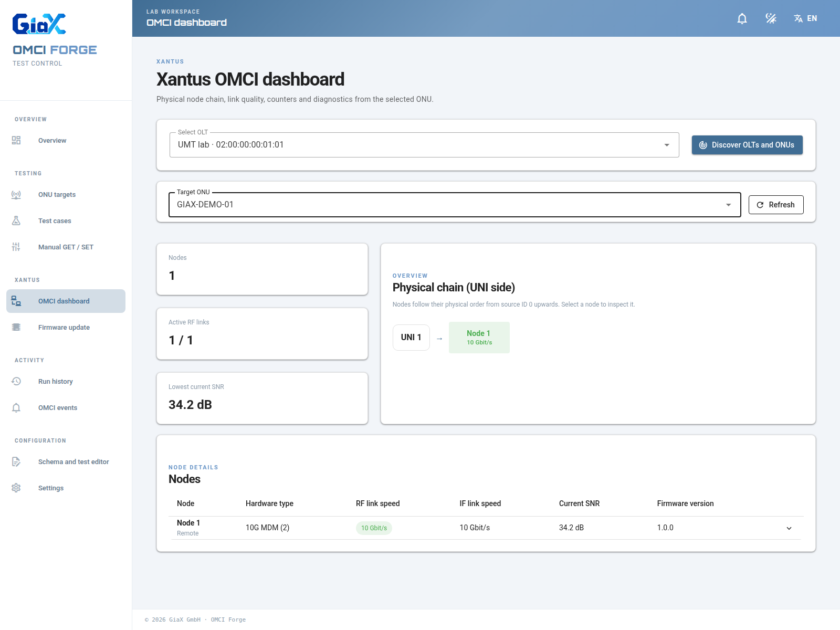Click the OMCI dashboard network icon
Image resolution: width=840 pixels, height=630 pixels.
[x=16, y=301]
